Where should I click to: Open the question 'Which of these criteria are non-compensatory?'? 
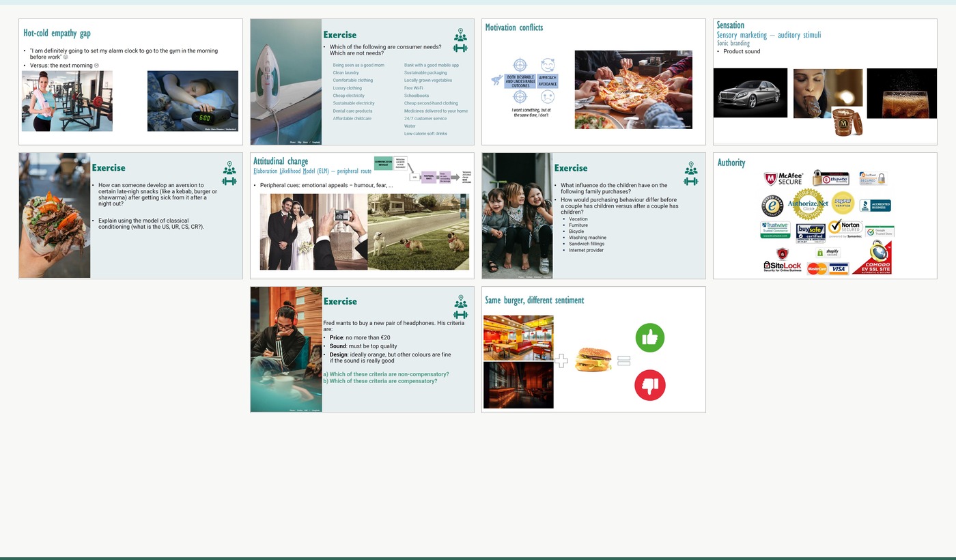[386, 374]
